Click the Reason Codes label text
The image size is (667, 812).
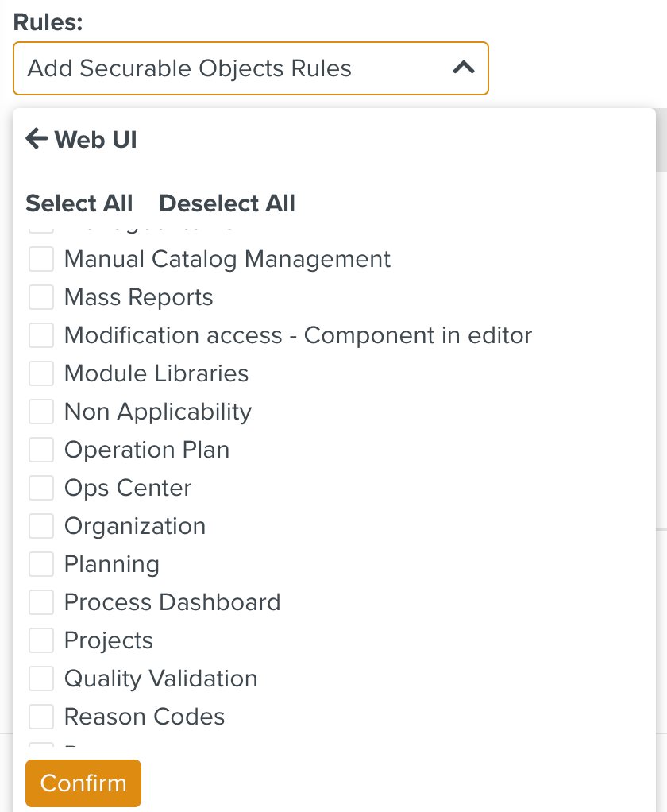coord(145,717)
